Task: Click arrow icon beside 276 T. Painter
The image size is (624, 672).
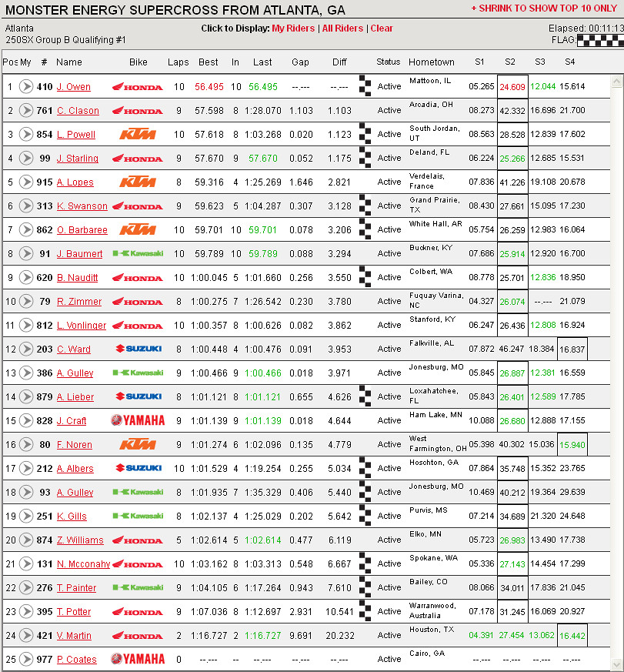Action: (26, 587)
